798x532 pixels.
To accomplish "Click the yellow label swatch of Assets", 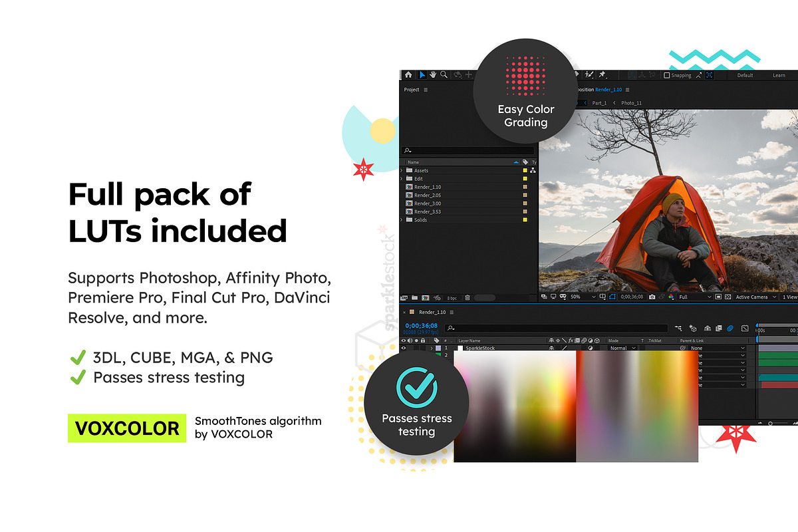I will pyautogui.click(x=525, y=171).
